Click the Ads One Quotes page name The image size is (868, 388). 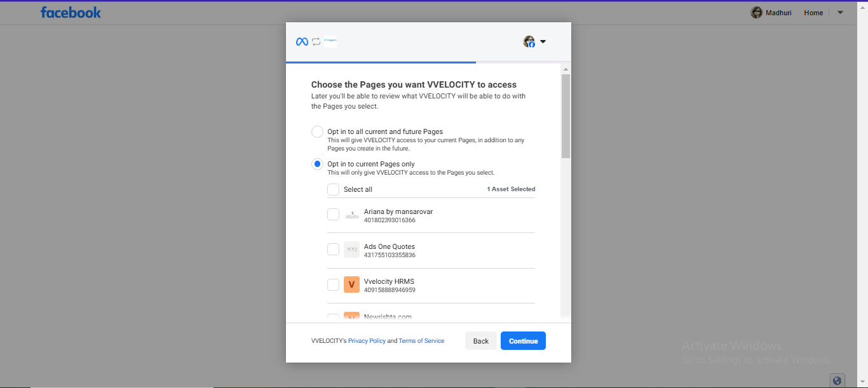(x=390, y=246)
